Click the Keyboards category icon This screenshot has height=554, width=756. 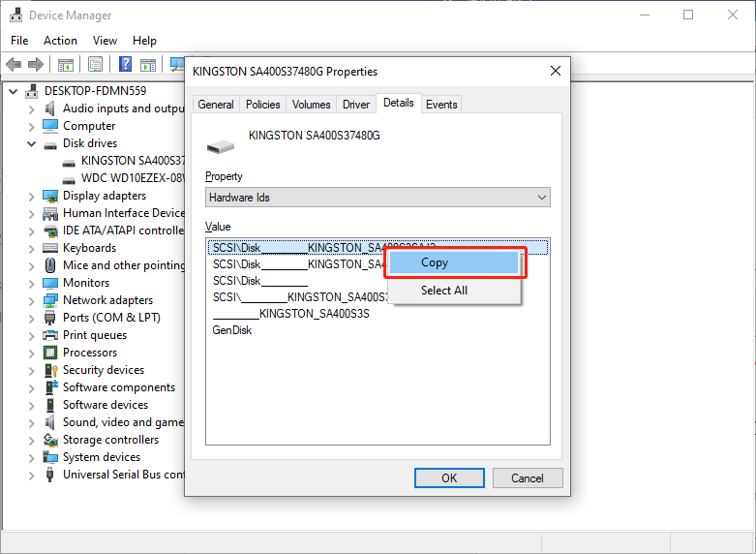(50, 248)
